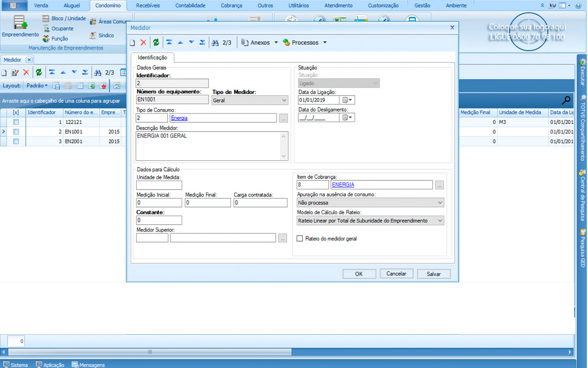The image size is (588, 368).
Task: Enable Rateio do medidor geral checkbox
Action: tap(300, 239)
